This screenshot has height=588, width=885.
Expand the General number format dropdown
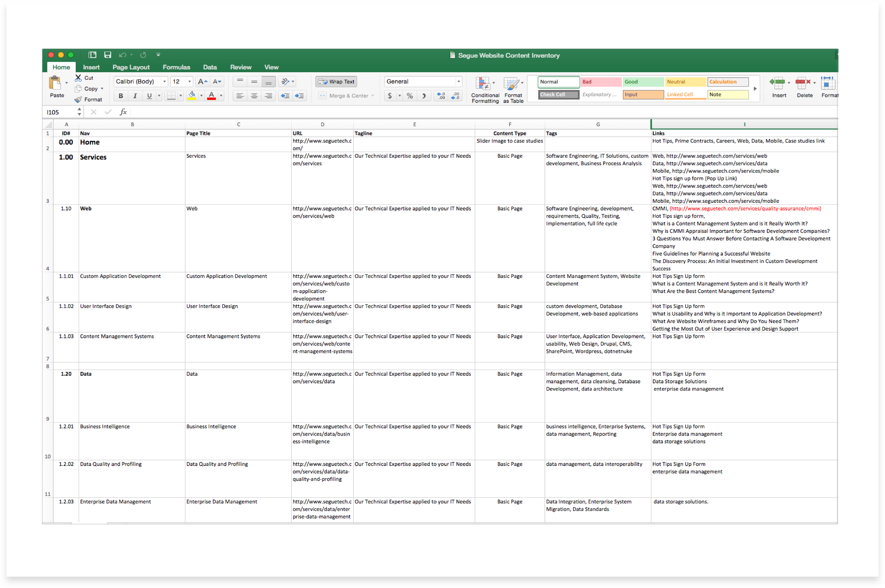(x=458, y=81)
